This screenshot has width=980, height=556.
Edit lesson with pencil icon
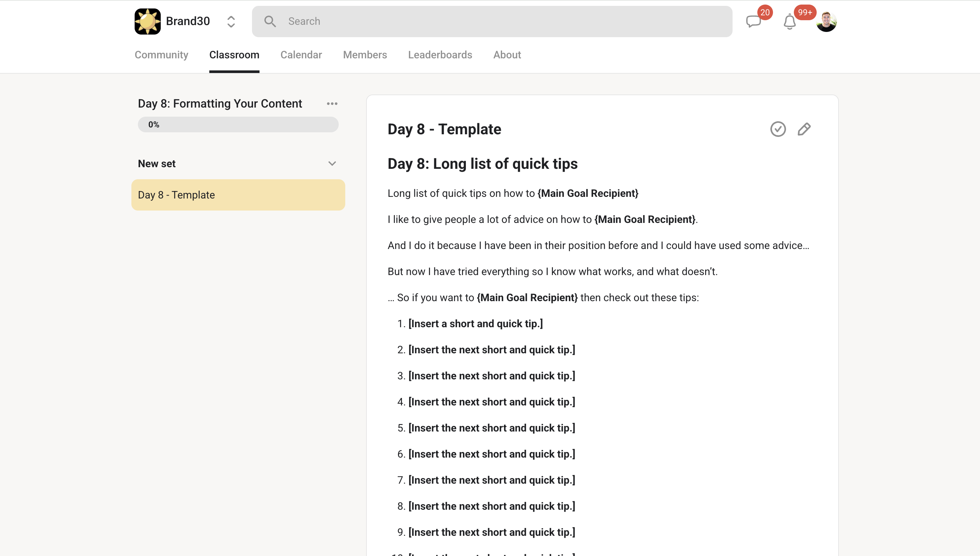click(x=804, y=129)
